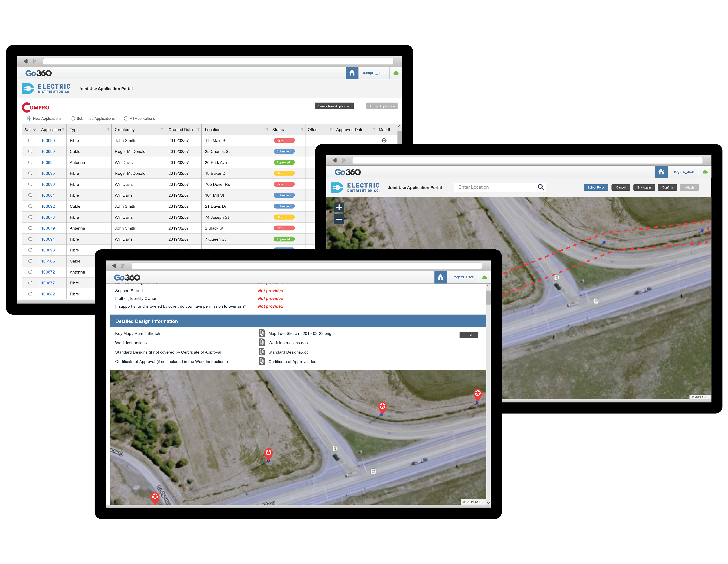Open the Created by column filter

(162, 130)
